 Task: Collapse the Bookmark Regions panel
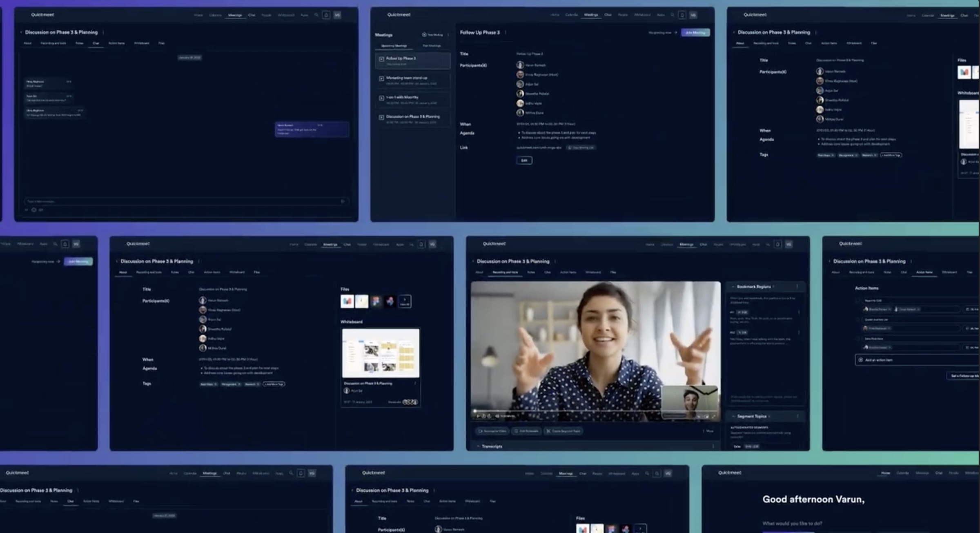[x=733, y=287]
